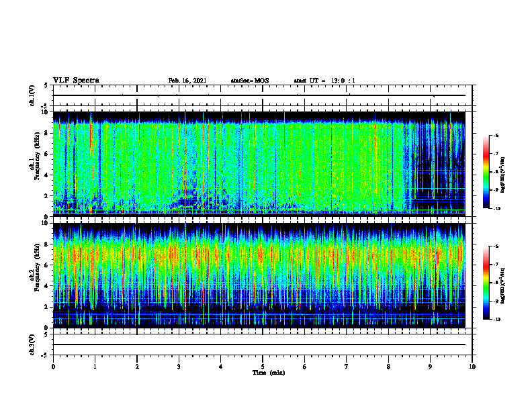The height and width of the screenshot is (411, 532).
Task: Click the "1" tick on Time axis
Action: pyautogui.click(x=95, y=367)
